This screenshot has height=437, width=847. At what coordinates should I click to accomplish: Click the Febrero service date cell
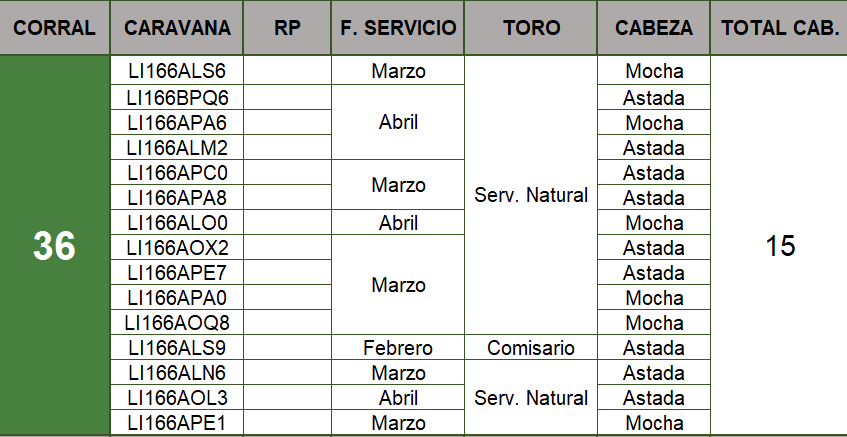[398, 348]
